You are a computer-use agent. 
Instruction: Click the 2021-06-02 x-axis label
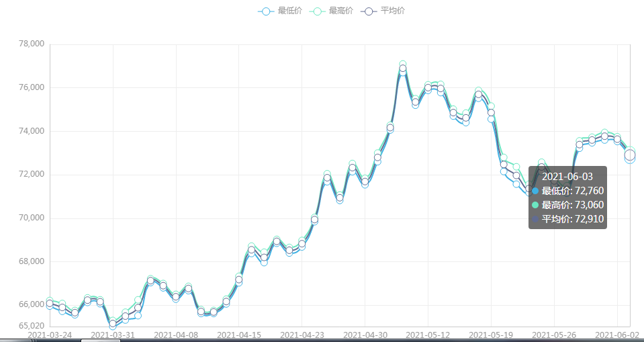tap(618, 334)
